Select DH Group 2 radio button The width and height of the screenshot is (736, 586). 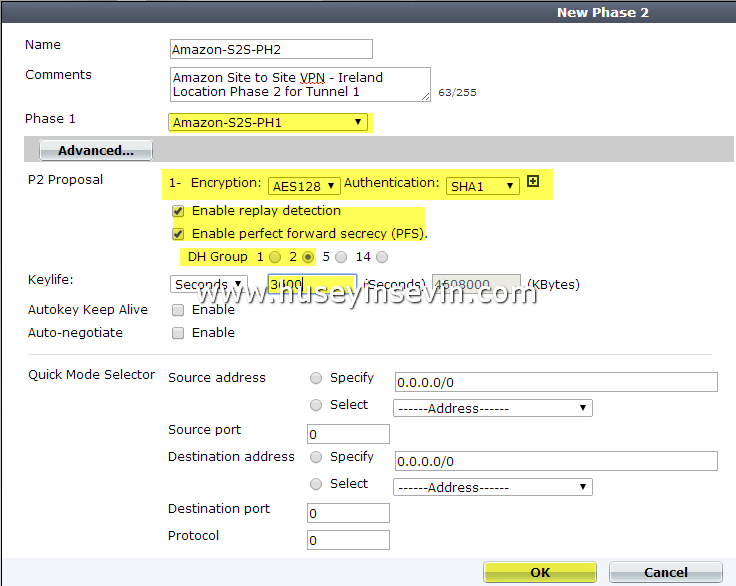(308, 257)
